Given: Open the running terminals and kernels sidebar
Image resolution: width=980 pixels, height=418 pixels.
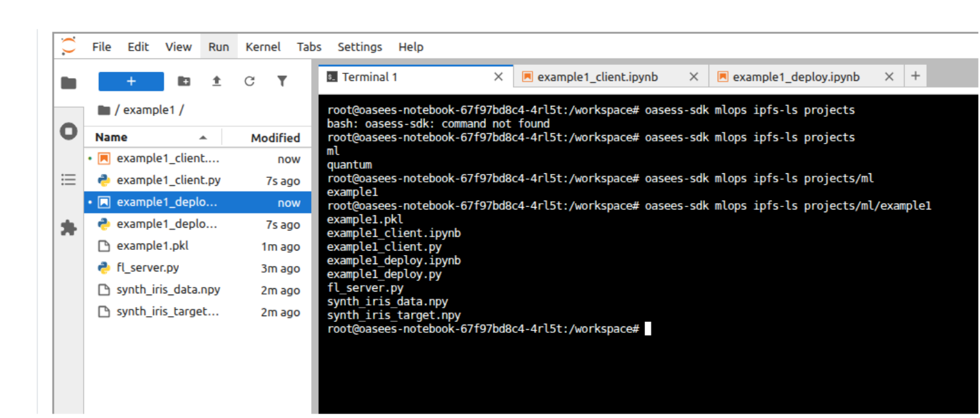Looking at the screenshot, I should click(x=68, y=131).
